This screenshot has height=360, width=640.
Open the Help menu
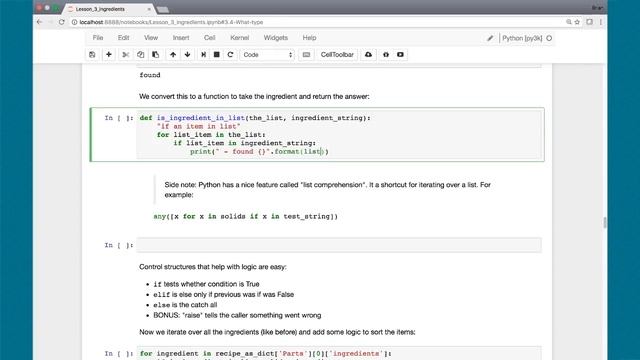[309, 38]
